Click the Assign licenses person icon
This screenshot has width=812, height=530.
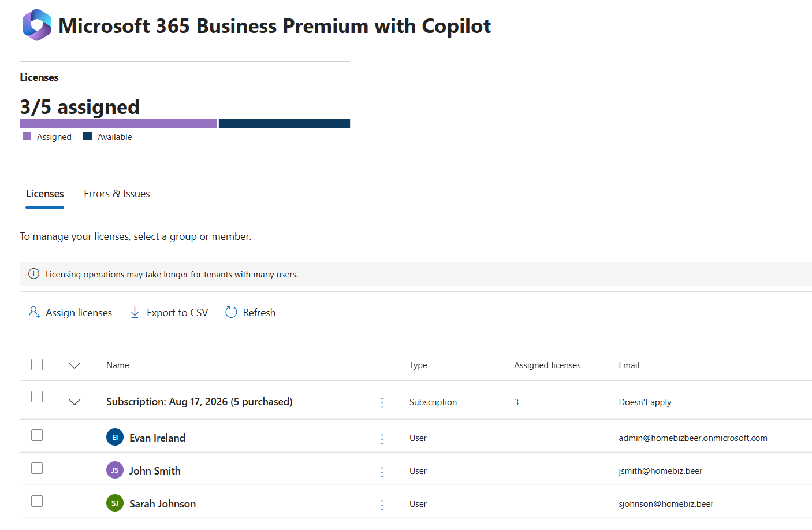point(34,312)
